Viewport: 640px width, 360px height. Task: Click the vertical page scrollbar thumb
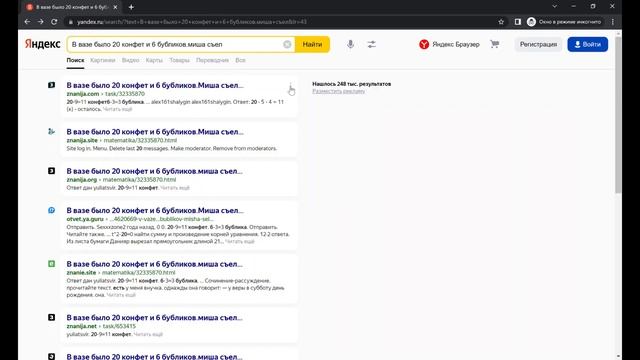coord(618,114)
